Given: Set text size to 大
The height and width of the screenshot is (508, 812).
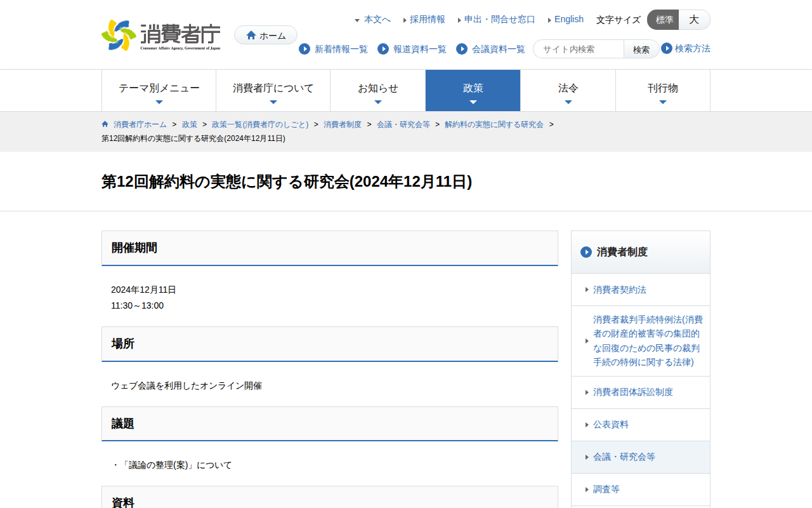Looking at the screenshot, I should (694, 20).
